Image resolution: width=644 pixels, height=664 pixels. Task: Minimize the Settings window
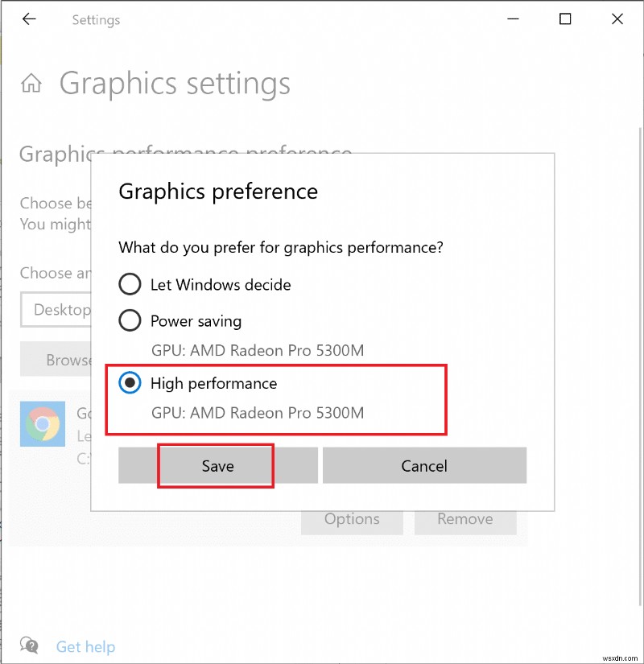513,19
